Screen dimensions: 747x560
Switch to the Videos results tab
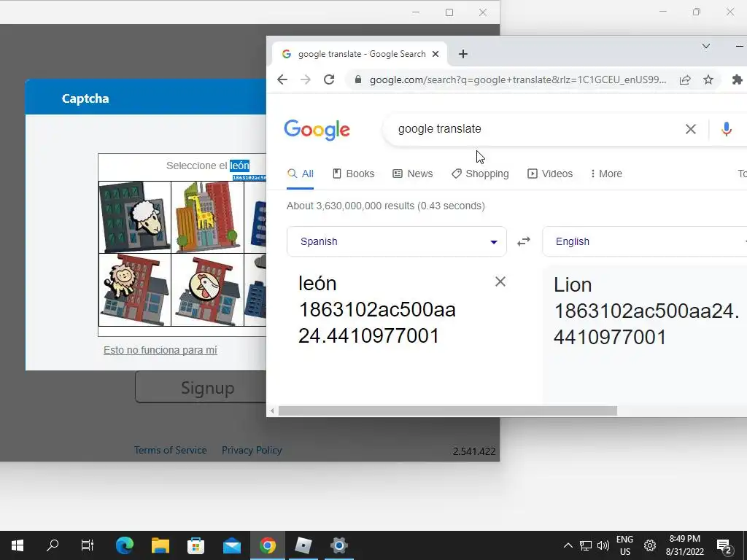[x=550, y=174]
